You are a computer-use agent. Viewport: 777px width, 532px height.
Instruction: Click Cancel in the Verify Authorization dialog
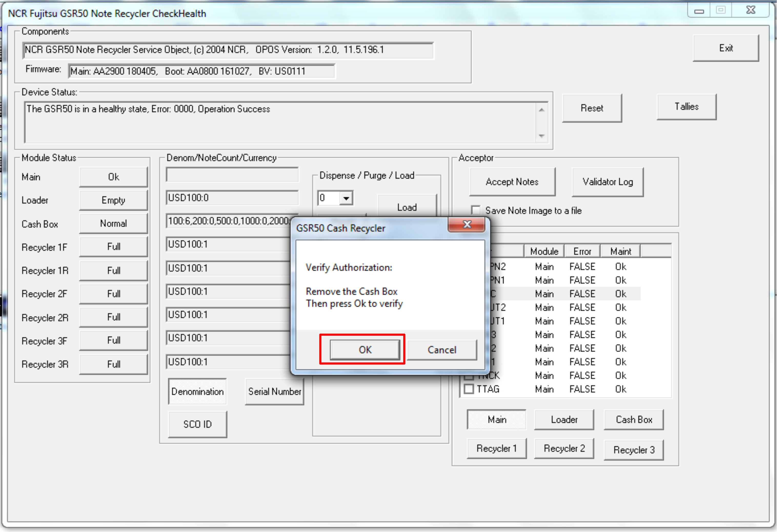442,350
